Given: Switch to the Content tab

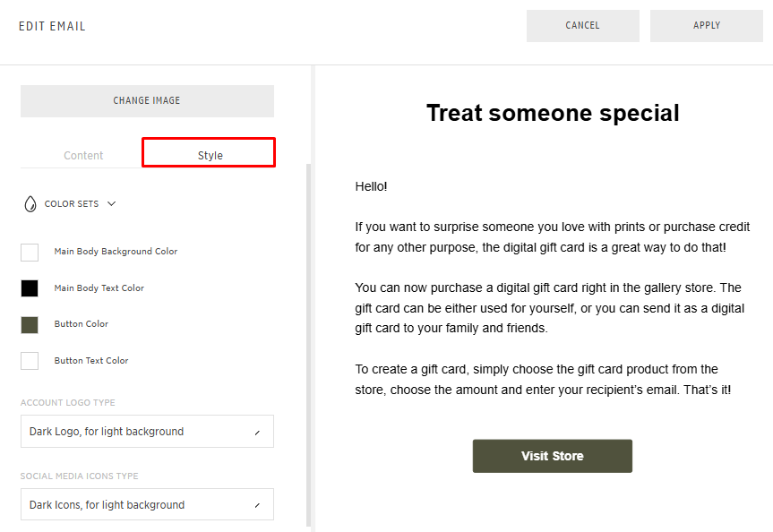Looking at the screenshot, I should (x=83, y=156).
